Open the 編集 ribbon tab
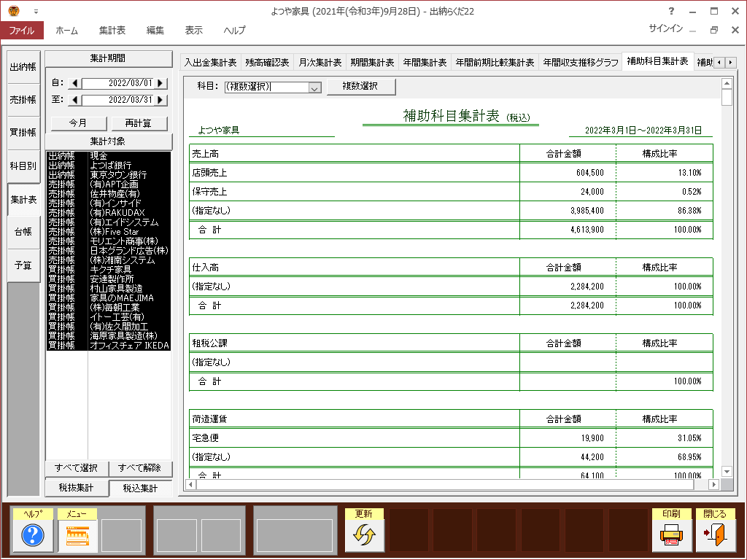747x560 pixels. (155, 31)
